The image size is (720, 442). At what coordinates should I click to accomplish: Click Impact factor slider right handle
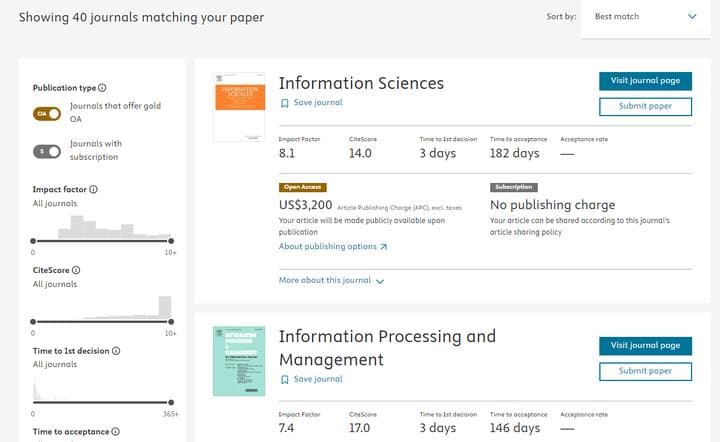[x=171, y=241]
